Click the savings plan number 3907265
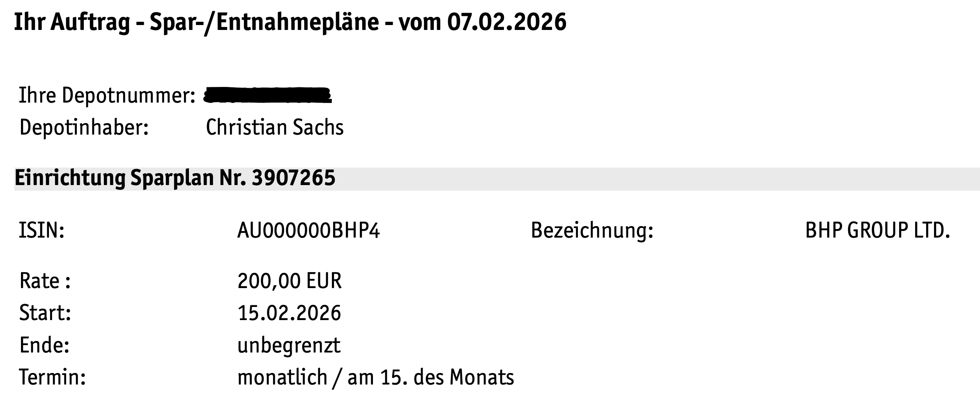The width and height of the screenshot is (980, 412). click(293, 179)
